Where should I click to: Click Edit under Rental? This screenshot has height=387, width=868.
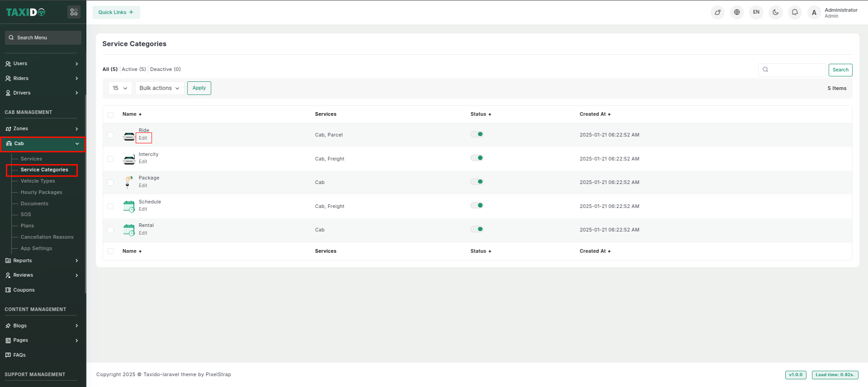pos(143,233)
